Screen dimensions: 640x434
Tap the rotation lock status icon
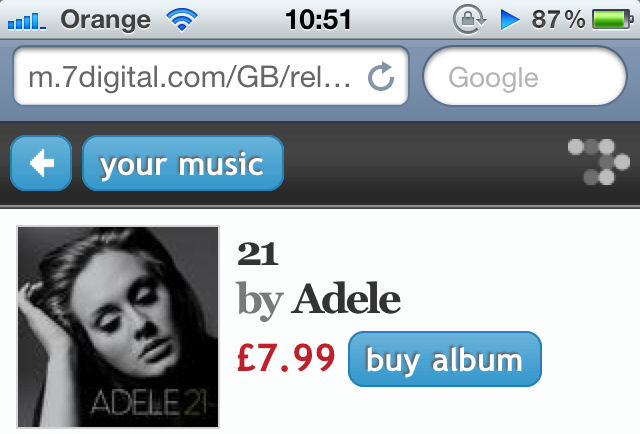[x=469, y=20]
